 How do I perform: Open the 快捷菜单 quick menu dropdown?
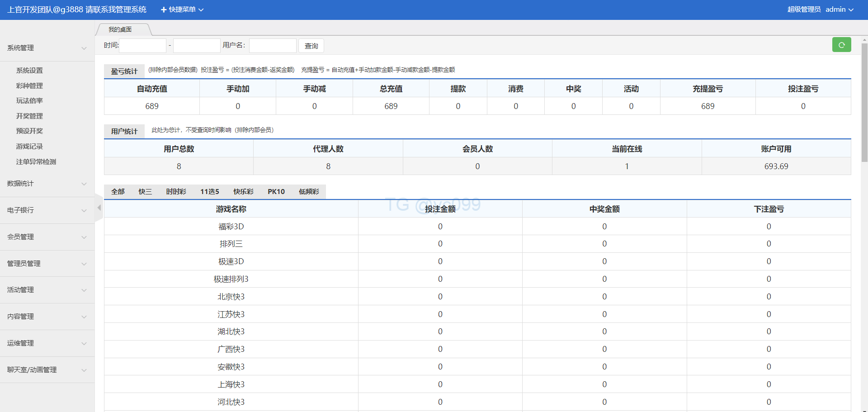182,9
